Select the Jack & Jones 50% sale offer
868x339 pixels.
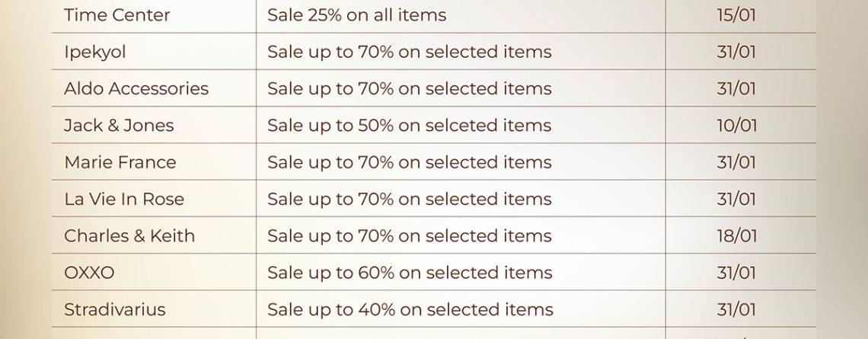[x=409, y=125]
